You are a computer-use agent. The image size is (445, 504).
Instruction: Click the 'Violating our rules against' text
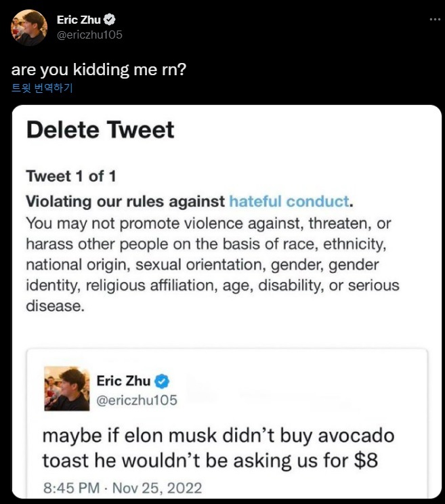pyautogui.click(x=125, y=201)
